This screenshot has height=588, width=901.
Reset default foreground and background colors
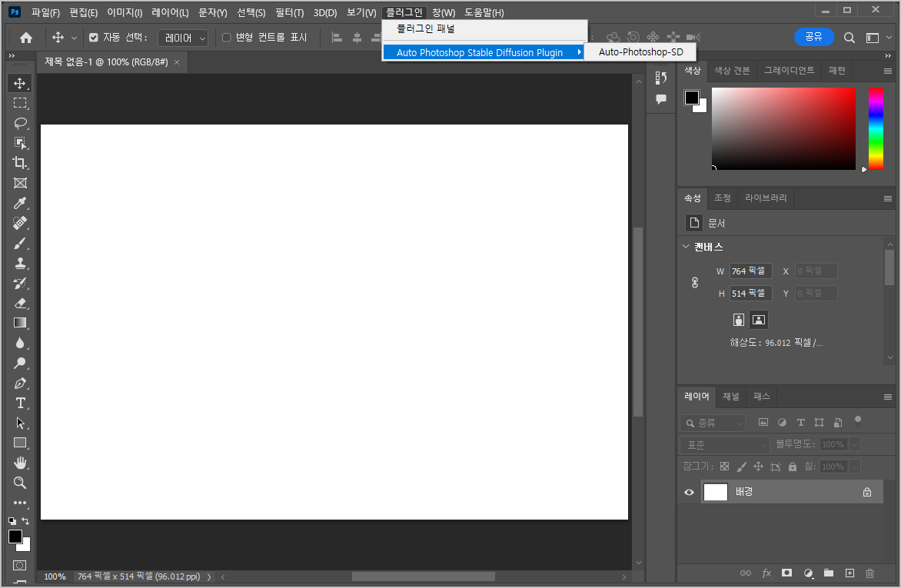12,521
